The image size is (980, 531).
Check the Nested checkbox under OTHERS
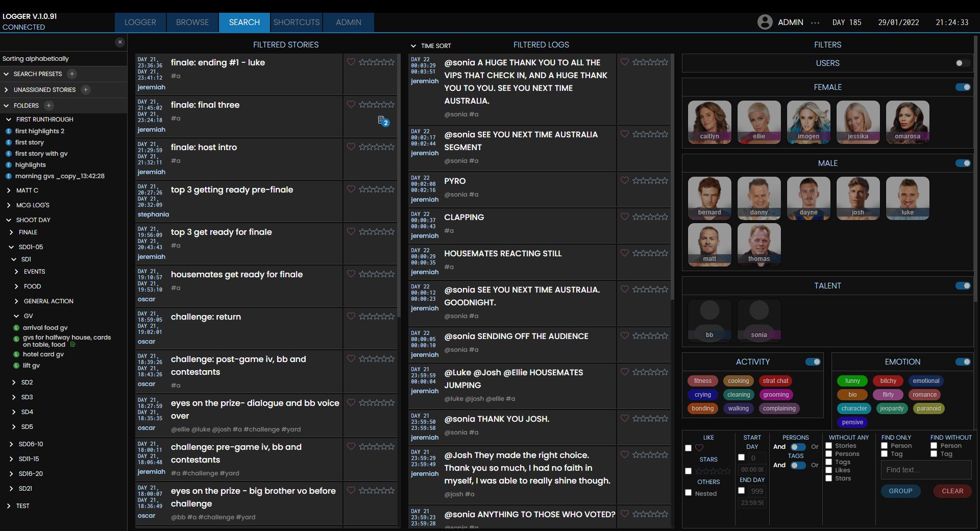(x=688, y=493)
